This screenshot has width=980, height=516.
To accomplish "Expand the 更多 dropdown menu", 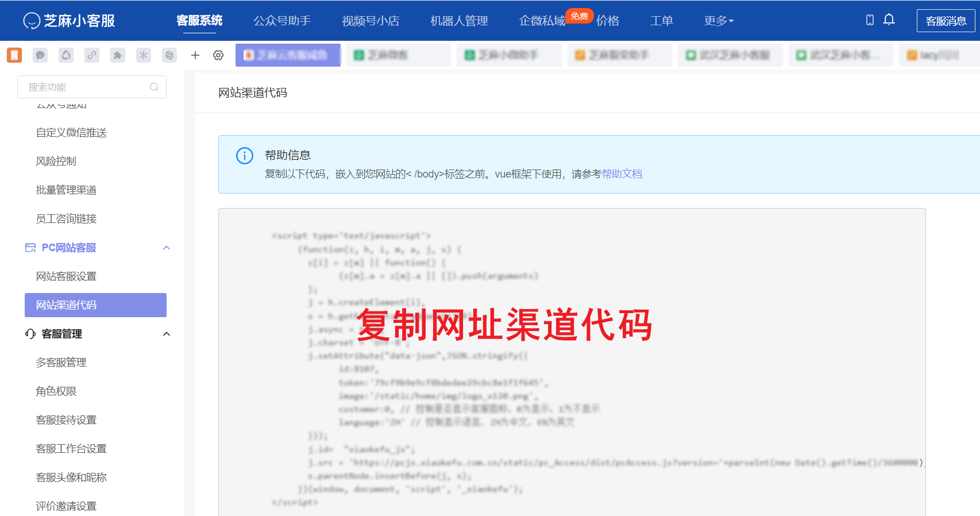I will coord(719,21).
